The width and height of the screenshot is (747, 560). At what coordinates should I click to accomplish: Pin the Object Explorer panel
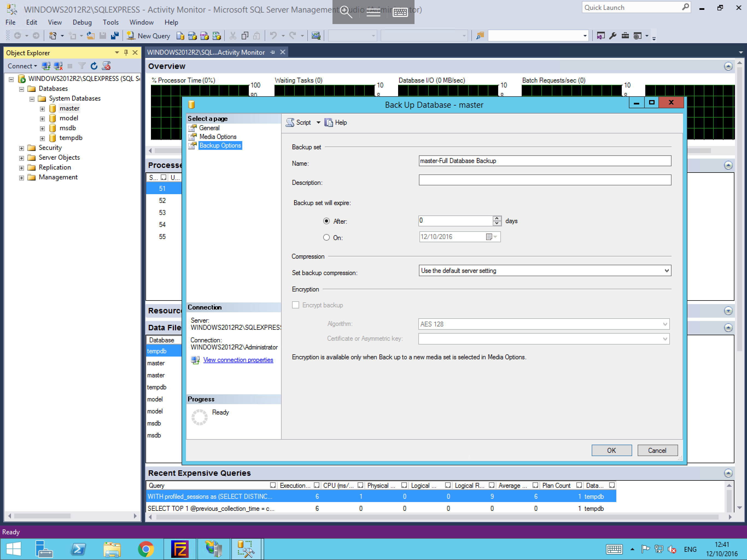126,52
